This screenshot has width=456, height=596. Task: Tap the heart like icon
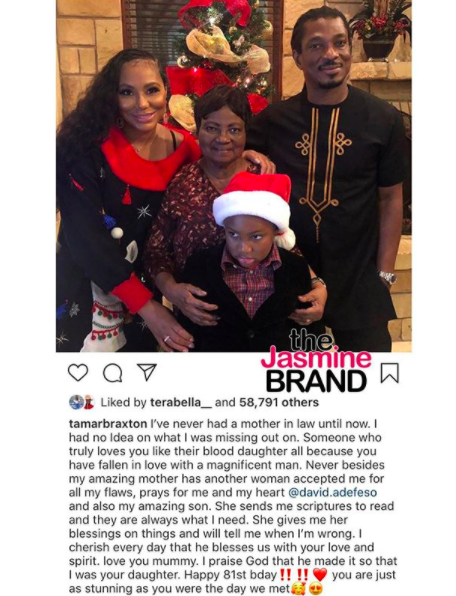tap(78, 372)
